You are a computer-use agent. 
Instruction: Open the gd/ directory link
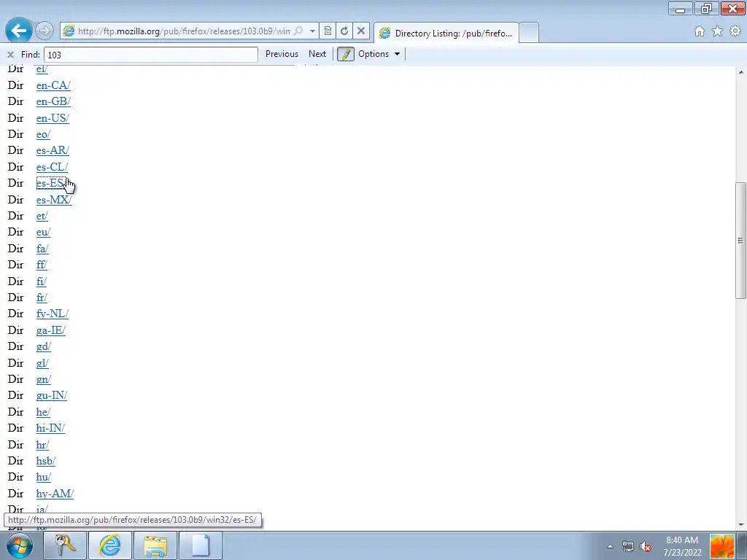click(43, 346)
